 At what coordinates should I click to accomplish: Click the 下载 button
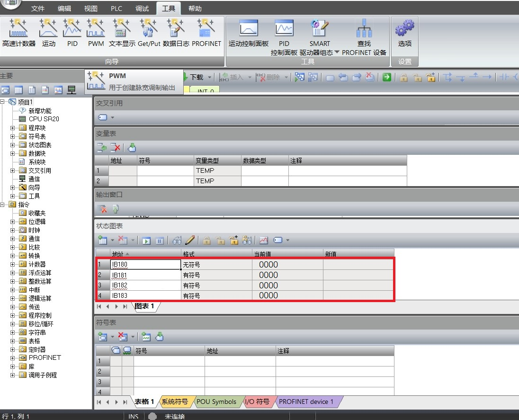point(194,77)
